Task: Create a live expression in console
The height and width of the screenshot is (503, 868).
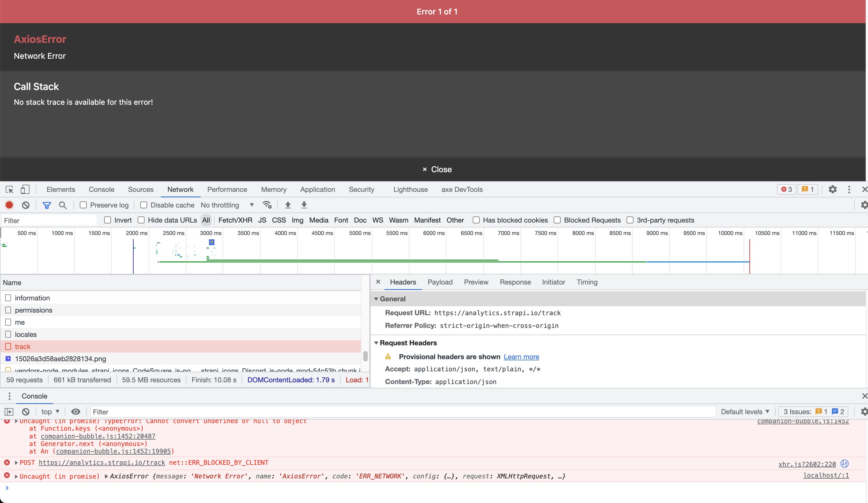Action: pos(76,411)
